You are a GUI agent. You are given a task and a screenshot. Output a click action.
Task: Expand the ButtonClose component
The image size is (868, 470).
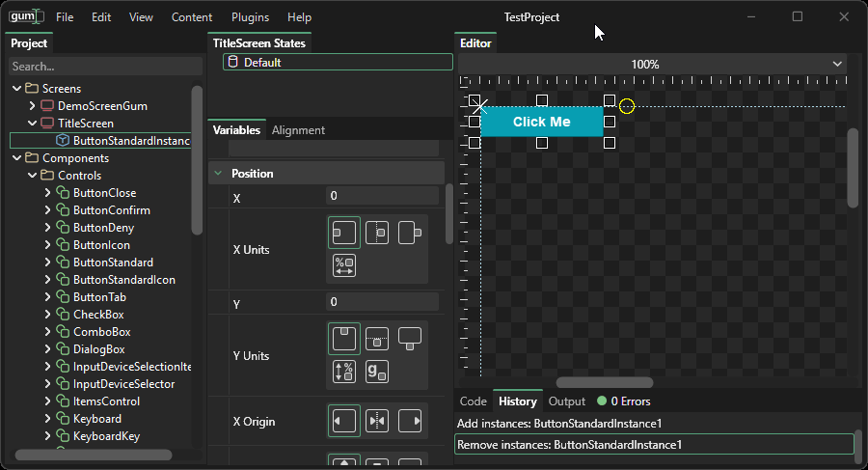coord(48,193)
